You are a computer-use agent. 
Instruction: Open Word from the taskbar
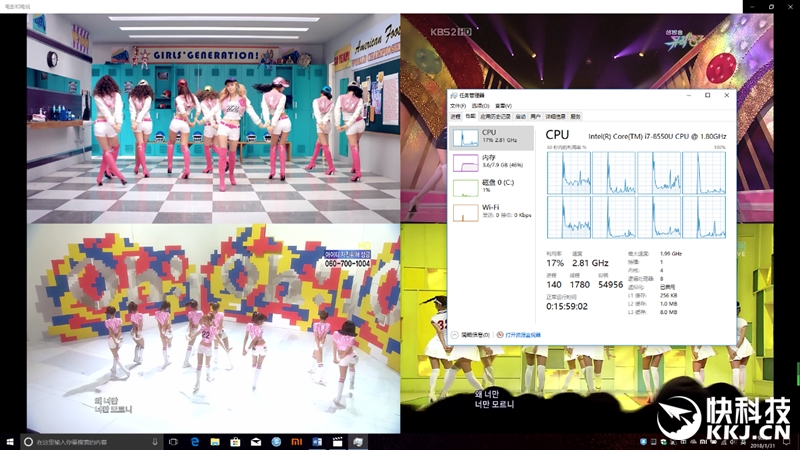pos(317,441)
